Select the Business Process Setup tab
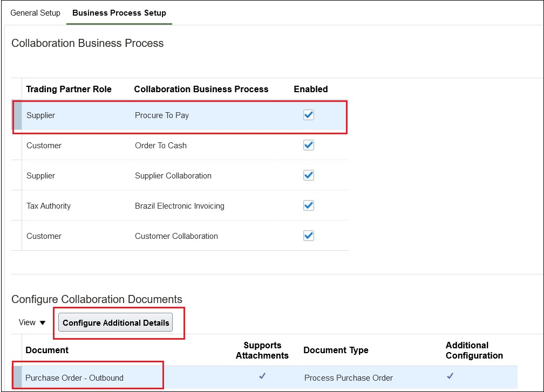 [119, 12]
